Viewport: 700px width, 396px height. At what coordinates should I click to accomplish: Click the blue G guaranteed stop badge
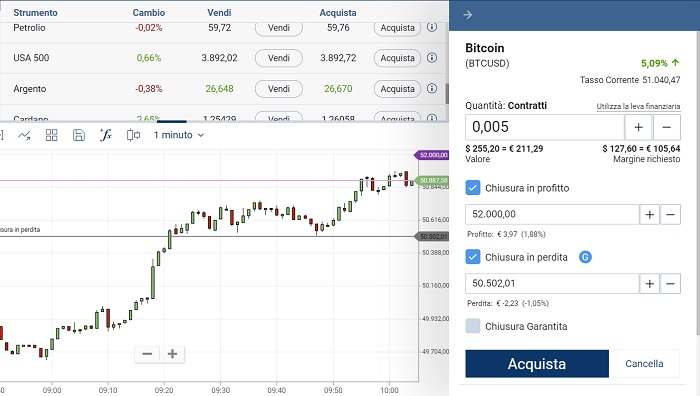coord(585,257)
